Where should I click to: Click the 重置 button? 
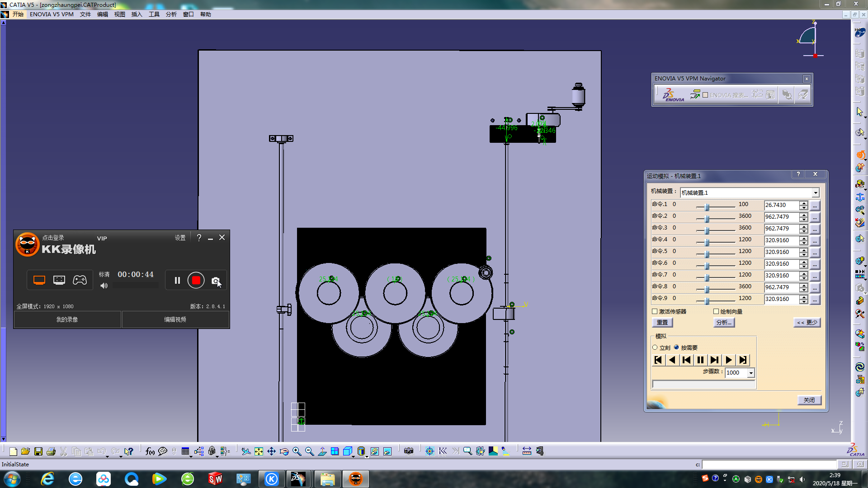(x=662, y=323)
